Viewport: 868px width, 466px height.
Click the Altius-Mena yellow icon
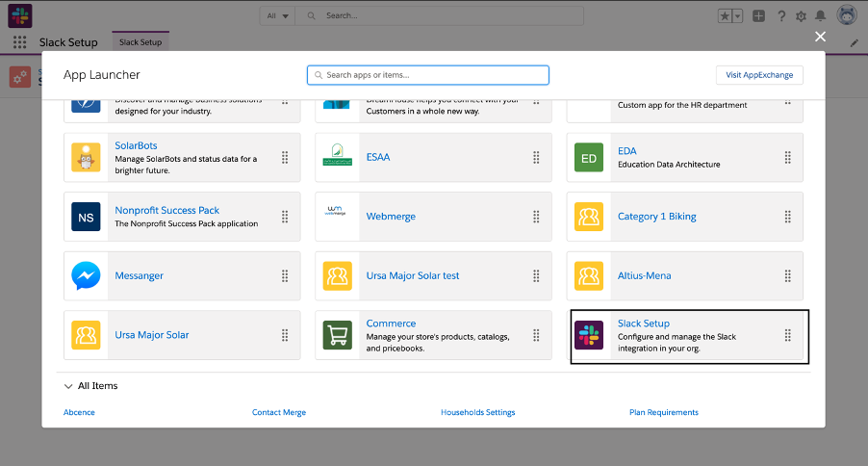(x=588, y=276)
